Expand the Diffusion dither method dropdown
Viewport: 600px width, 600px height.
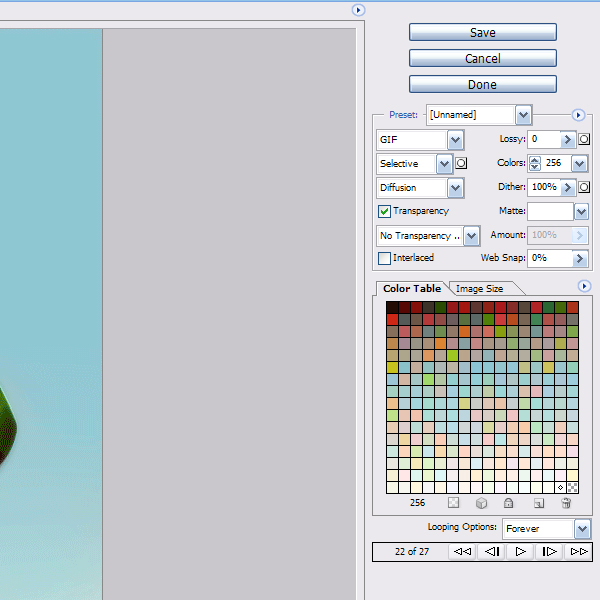(x=455, y=188)
